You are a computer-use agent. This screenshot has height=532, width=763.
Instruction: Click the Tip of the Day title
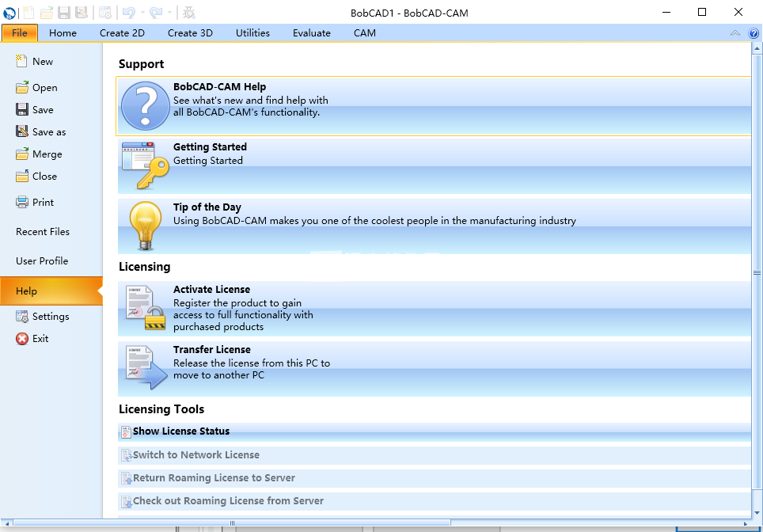point(207,207)
